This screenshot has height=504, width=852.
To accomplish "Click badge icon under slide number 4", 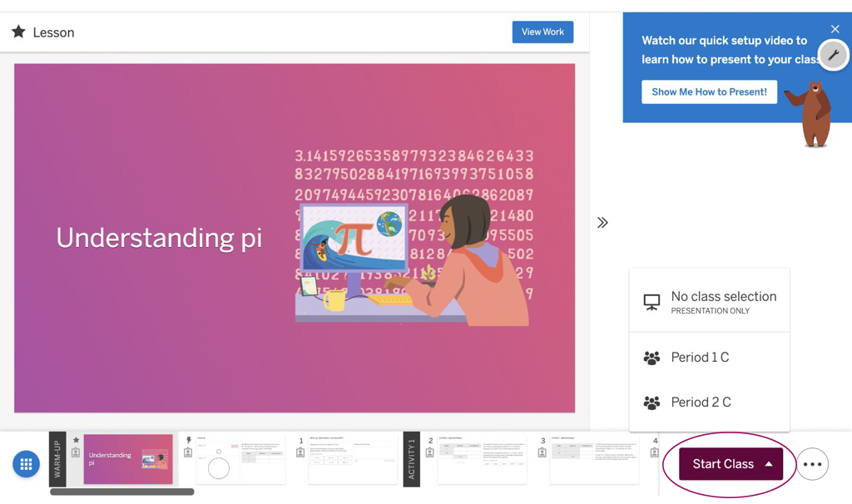I will [x=654, y=452].
